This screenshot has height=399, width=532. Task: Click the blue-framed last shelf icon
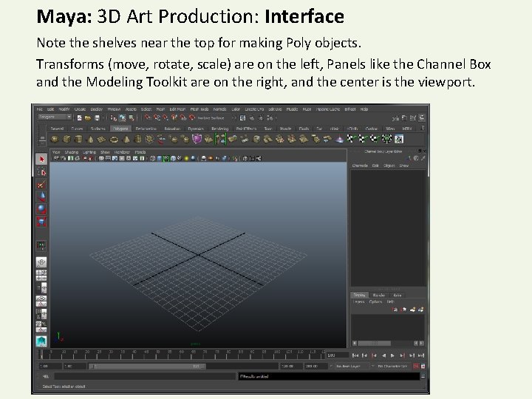point(399,139)
